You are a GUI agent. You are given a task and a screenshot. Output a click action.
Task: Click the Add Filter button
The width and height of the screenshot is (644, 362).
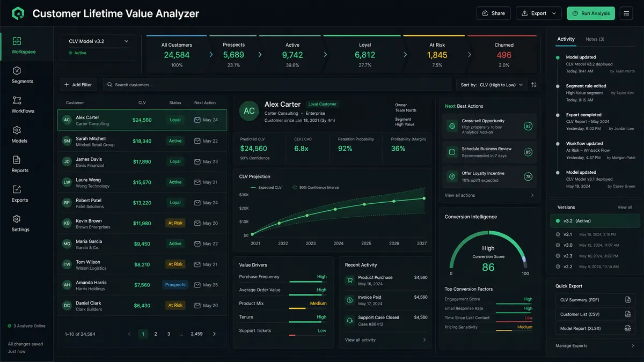click(78, 85)
